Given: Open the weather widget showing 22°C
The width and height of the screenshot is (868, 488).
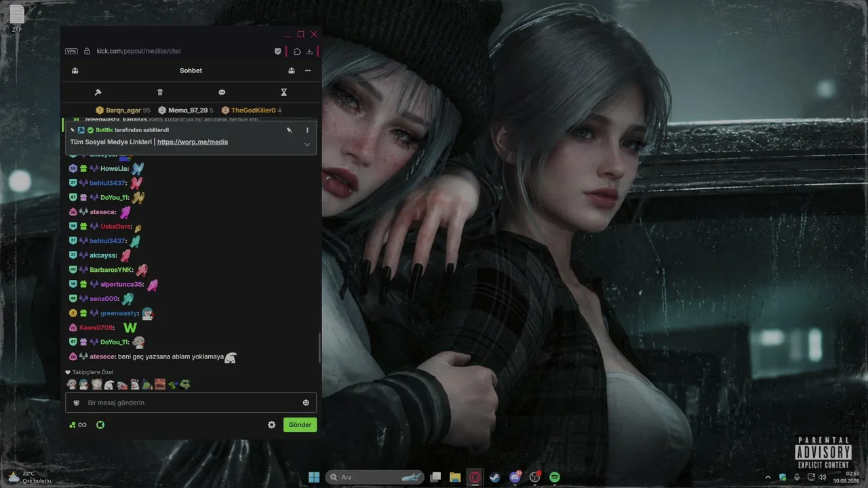Looking at the screenshot, I should [x=29, y=477].
